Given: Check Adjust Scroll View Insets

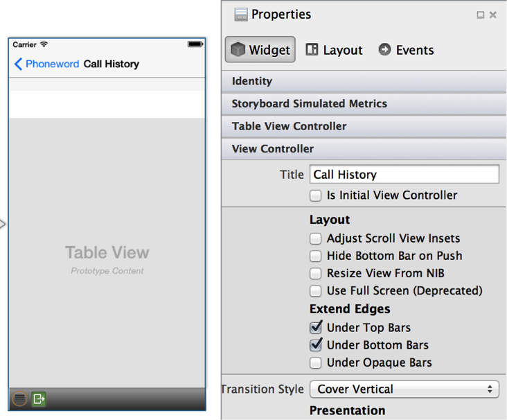Looking at the screenshot, I should pyautogui.click(x=316, y=238).
